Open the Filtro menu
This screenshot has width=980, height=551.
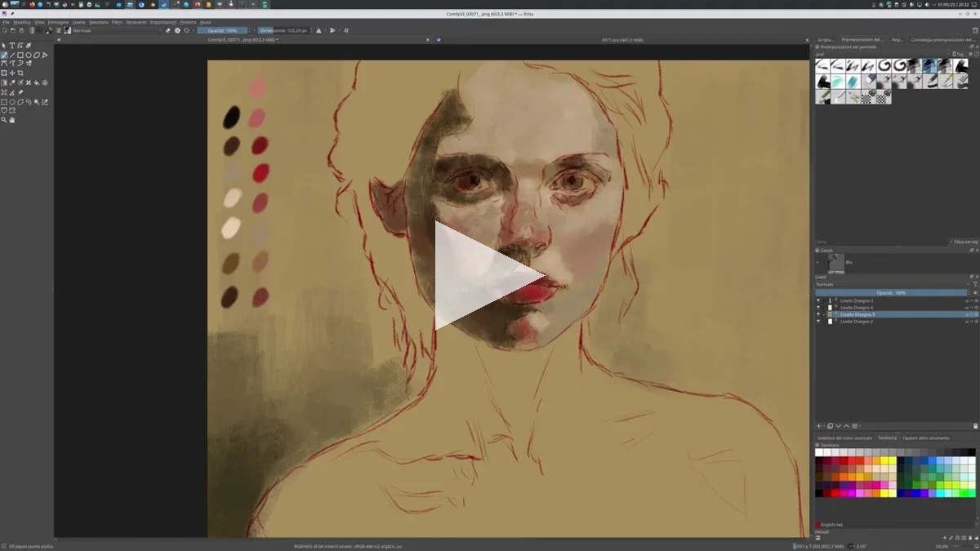tap(117, 22)
